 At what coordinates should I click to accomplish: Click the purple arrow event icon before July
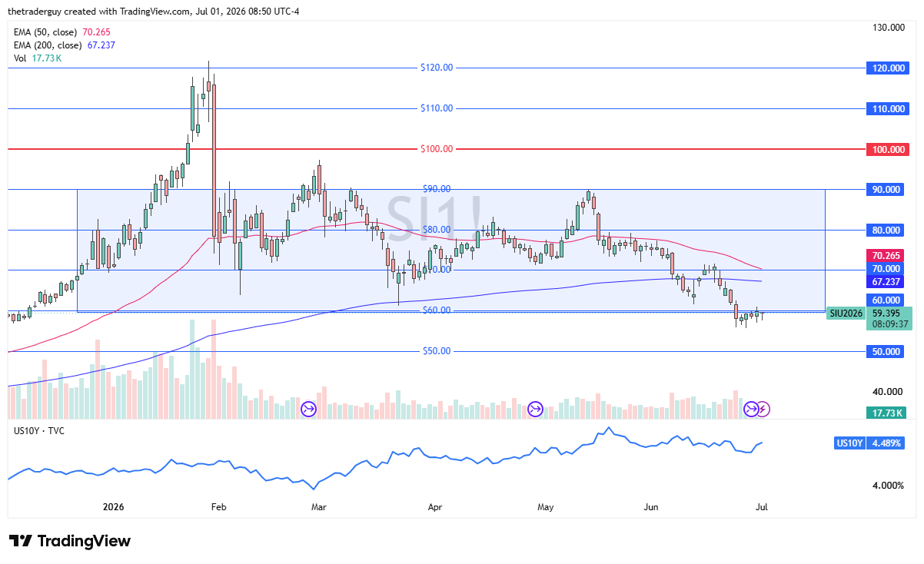751,409
